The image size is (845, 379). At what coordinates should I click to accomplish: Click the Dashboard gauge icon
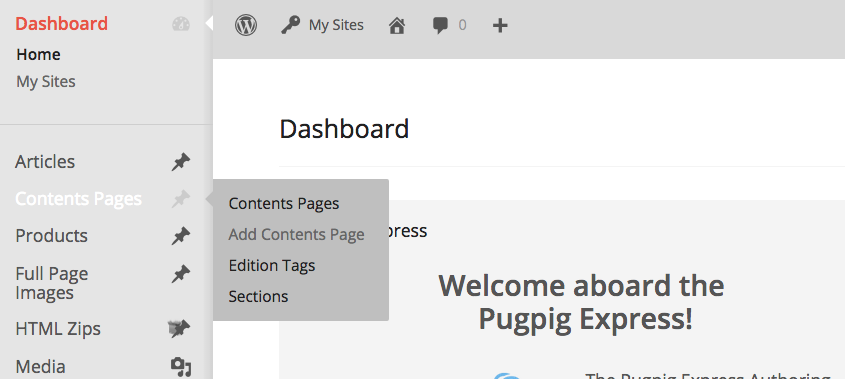coord(181,24)
